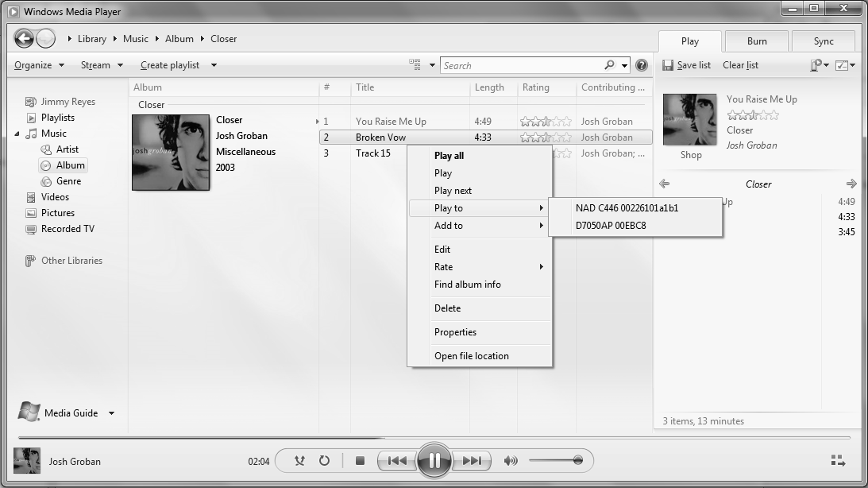This screenshot has width=868, height=488.
Task: Switch to the Burn tab
Action: click(757, 41)
